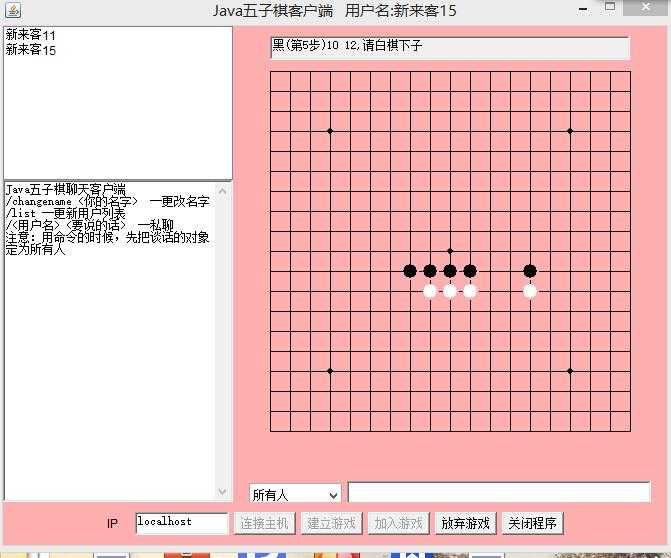Click the leftmost white stone on the board
This screenshot has width=671, height=558.
tap(430, 291)
